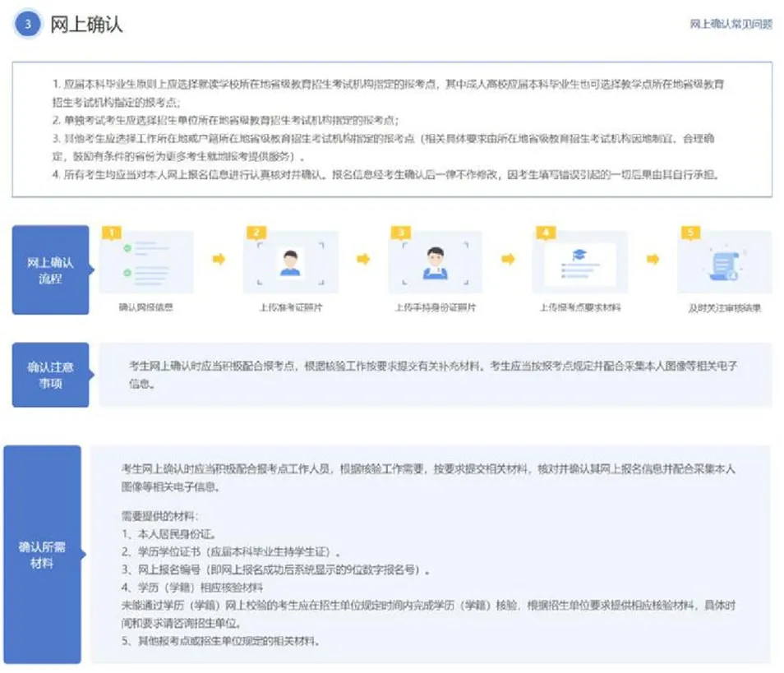Click the yellow number 2 badge

point(256,233)
